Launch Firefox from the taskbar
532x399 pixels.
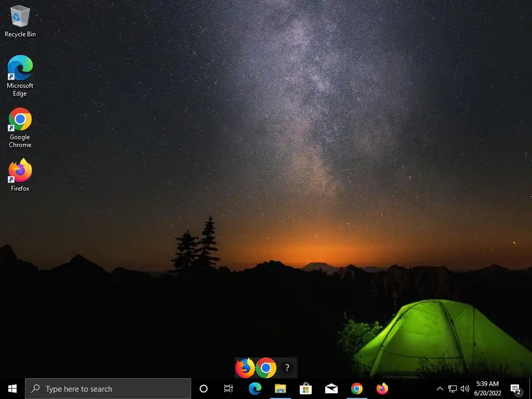click(382, 389)
